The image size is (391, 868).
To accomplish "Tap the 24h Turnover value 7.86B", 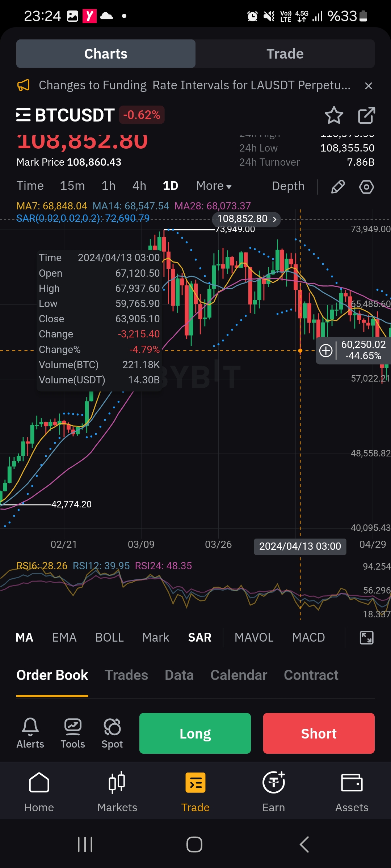I will click(361, 162).
